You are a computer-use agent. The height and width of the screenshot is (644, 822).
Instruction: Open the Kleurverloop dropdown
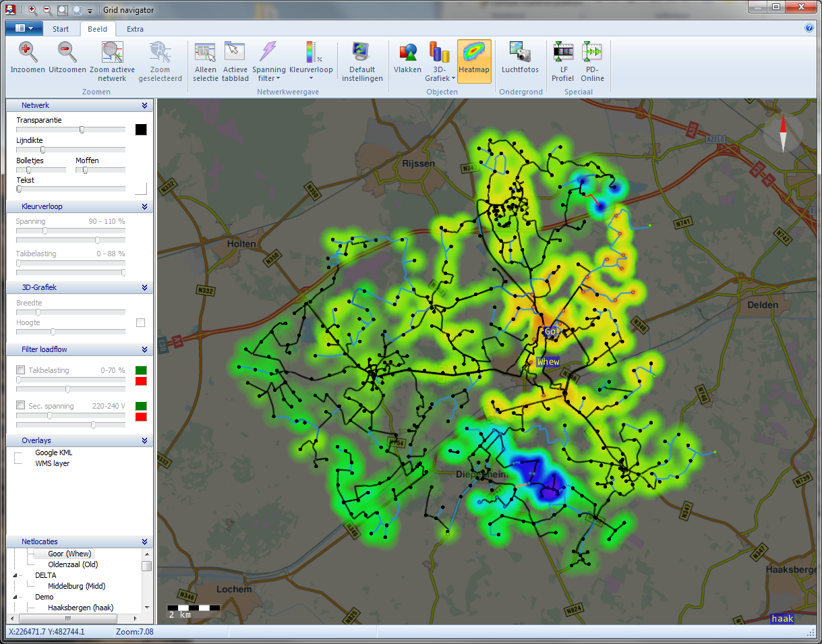pyautogui.click(x=311, y=78)
